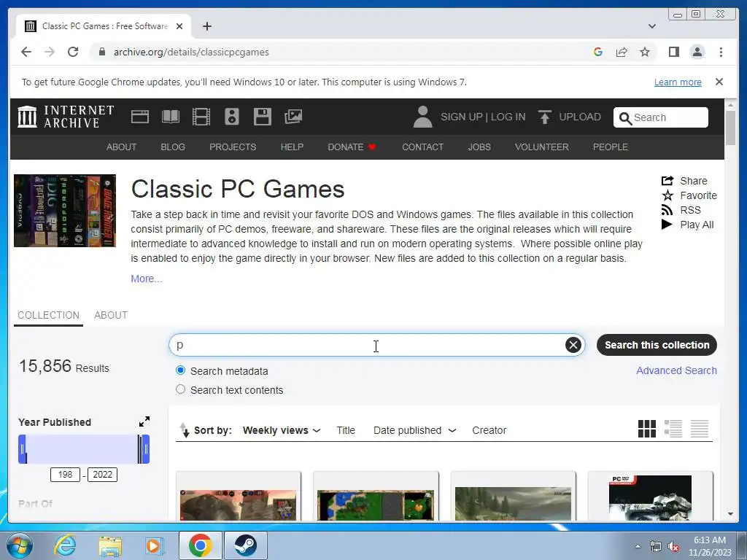The width and height of the screenshot is (747, 560).
Task: Switch to the COLLECTION tab
Action: 48,315
